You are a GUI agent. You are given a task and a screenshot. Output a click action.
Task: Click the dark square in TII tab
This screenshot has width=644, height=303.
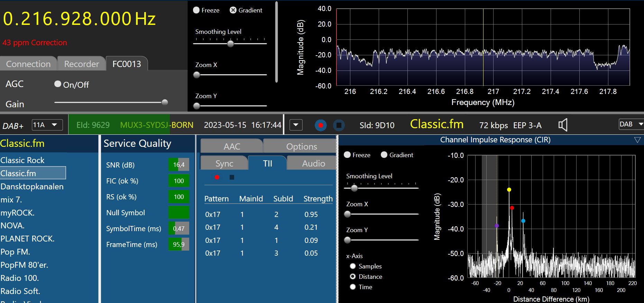(232, 177)
